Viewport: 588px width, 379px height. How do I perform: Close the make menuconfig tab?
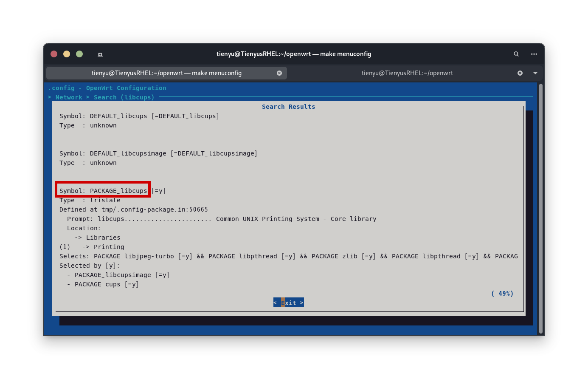[x=279, y=73]
